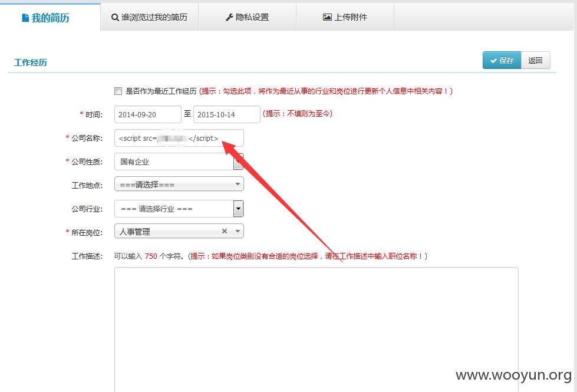Open the 公司性质 dropdown showing 国有企业
This screenshot has width=577, height=392.
[179, 162]
